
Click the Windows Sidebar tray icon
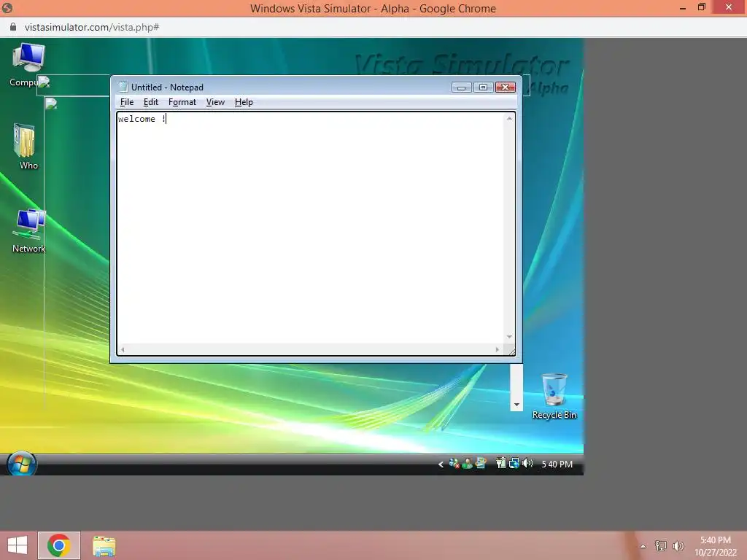pos(481,463)
